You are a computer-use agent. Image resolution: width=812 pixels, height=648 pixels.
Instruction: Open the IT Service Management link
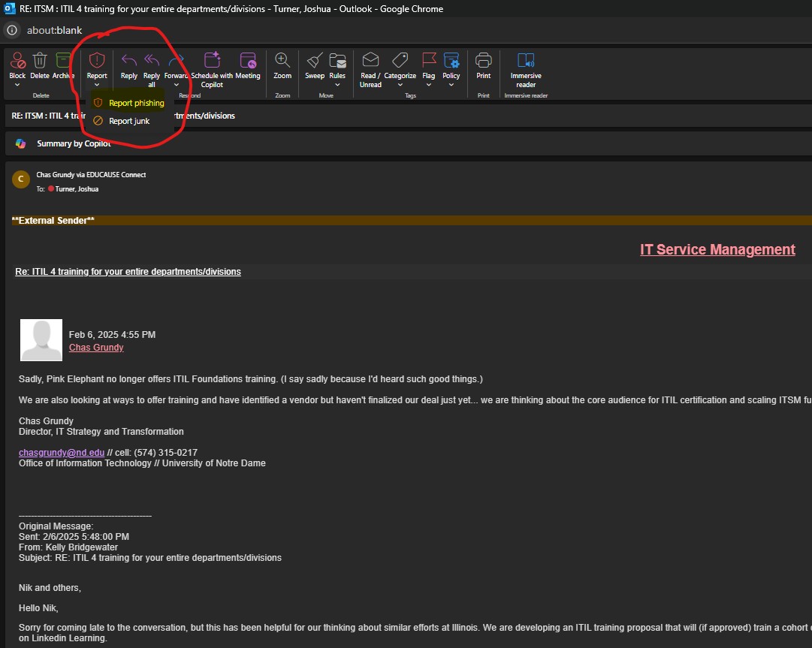[x=717, y=249]
